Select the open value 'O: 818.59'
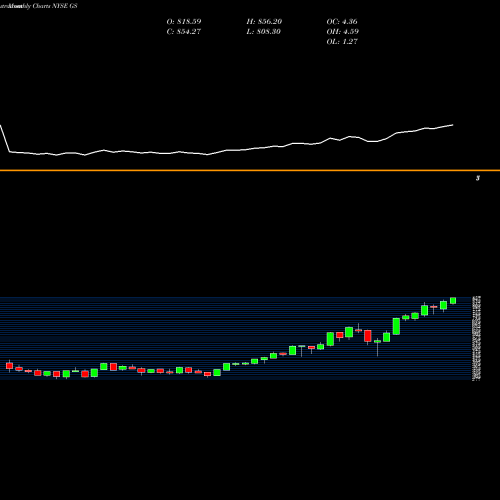Viewport: 500px width, 500px height. [x=184, y=22]
